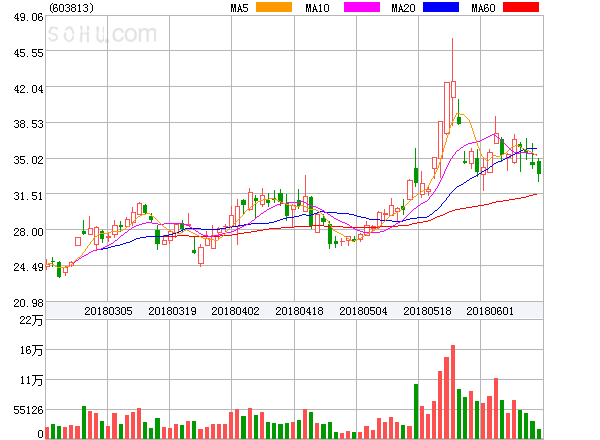Click the 35.02 price axis label
This screenshot has width=600, height=440.
(28, 160)
